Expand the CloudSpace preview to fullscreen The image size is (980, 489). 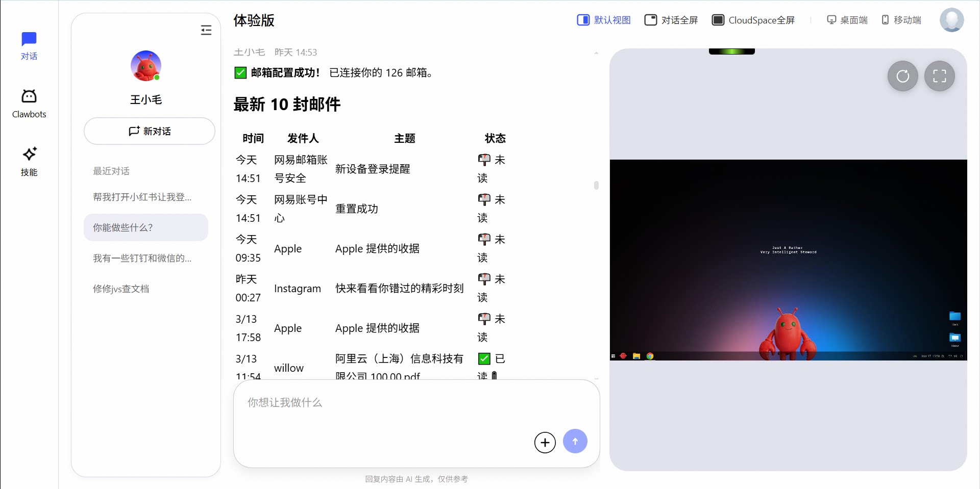(x=939, y=76)
